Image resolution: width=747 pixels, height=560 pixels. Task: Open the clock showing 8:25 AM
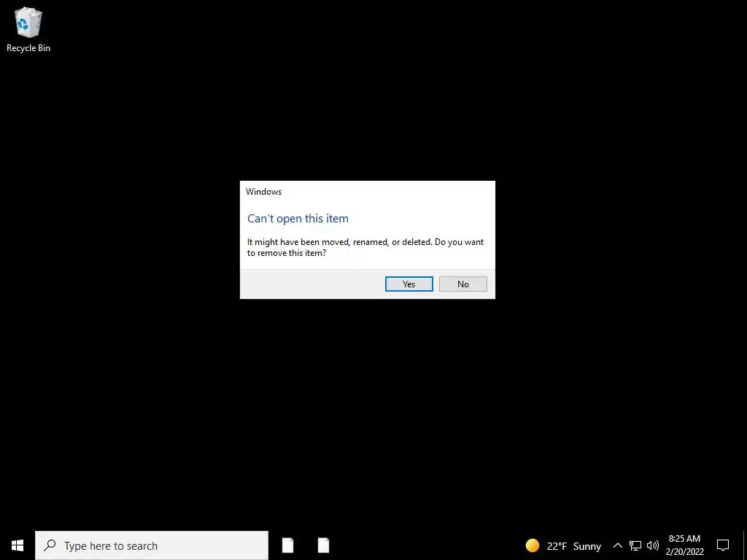point(684,545)
